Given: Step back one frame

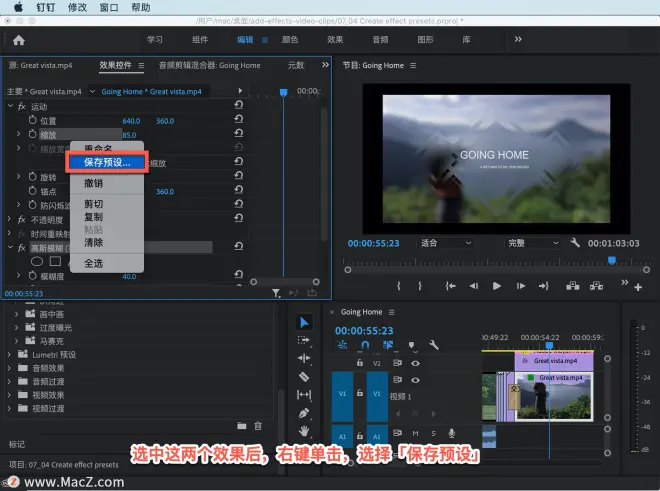Looking at the screenshot, I should click(x=474, y=286).
